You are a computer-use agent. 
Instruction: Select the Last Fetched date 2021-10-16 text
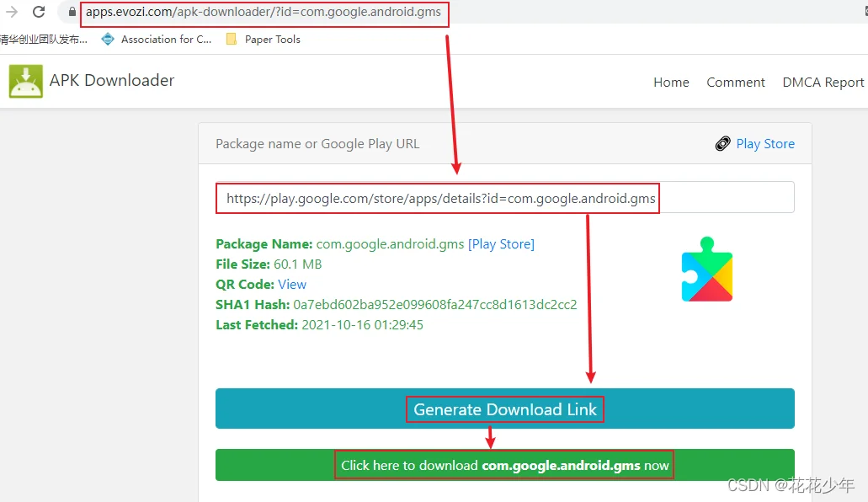(362, 324)
